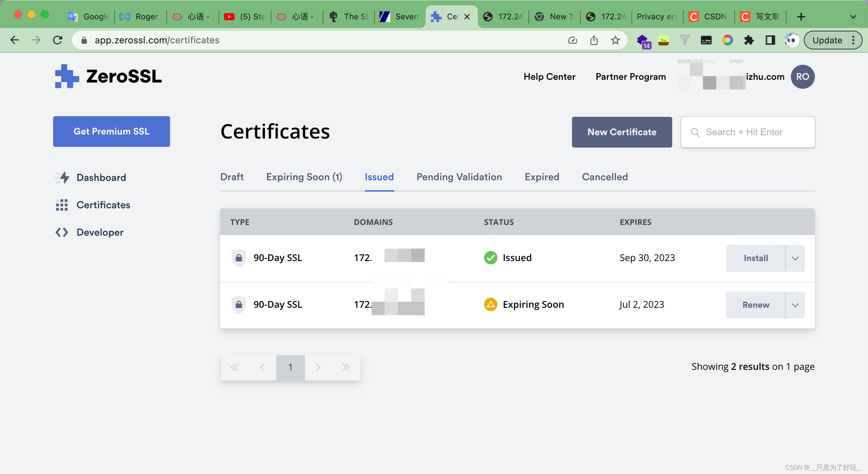This screenshot has height=474, width=868.
Task: Bookmark this page with the star
Action: click(x=615, y=40)
